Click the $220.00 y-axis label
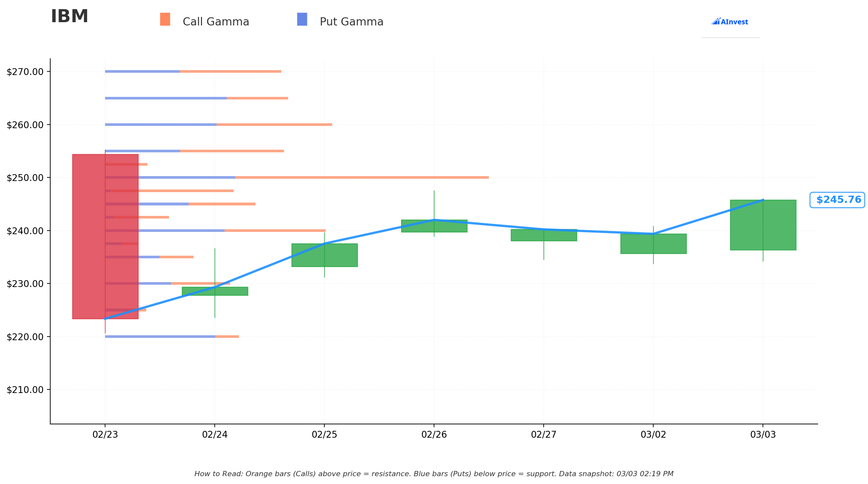 [25, 337]
